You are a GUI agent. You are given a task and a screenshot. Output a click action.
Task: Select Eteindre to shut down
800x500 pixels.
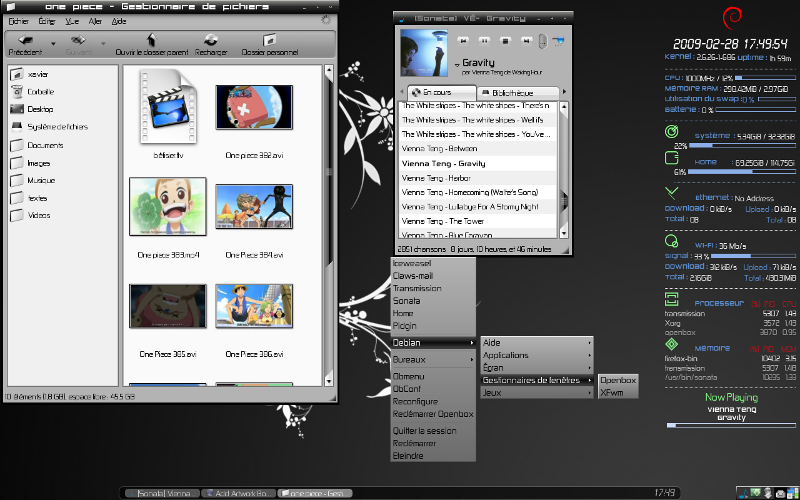tap(433, 456)
